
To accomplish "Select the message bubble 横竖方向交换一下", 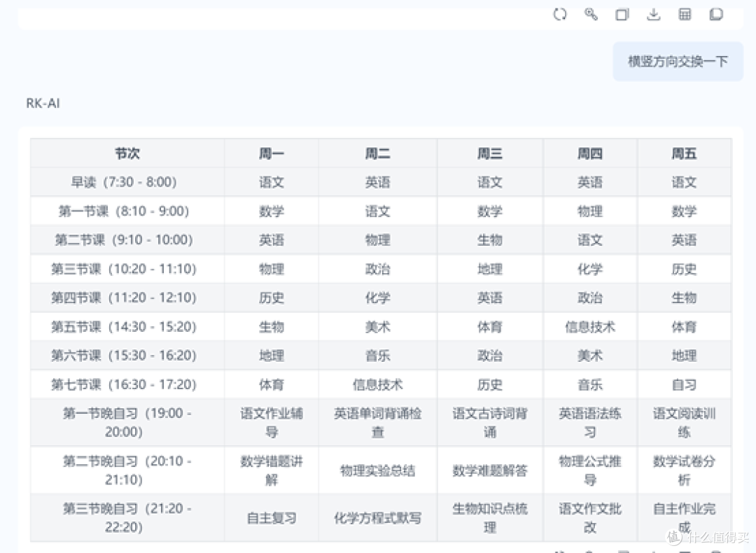I will [x=678, y=62].
